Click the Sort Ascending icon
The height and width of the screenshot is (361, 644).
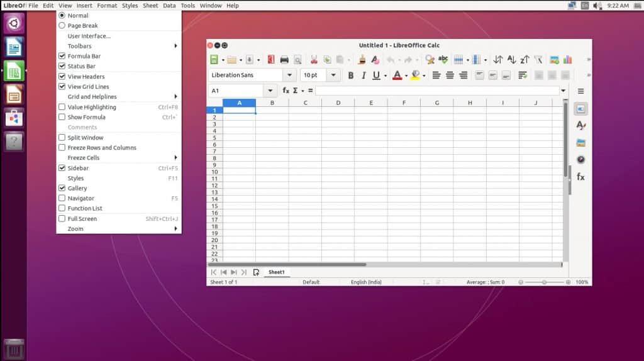click(511, 60)
